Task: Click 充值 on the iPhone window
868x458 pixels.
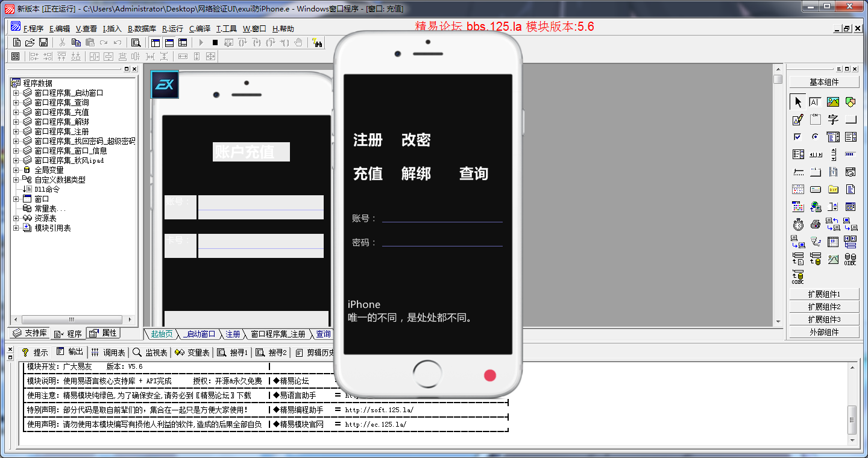Action: click(x=368, y=174)
